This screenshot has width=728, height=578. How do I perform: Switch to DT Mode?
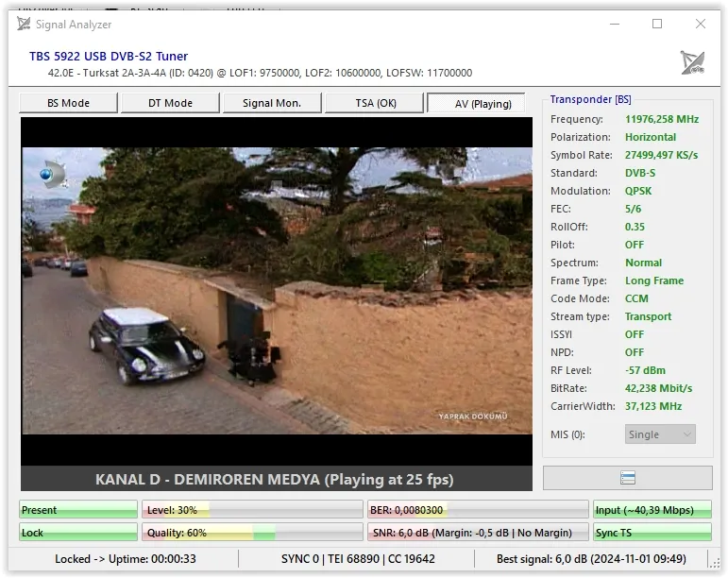click(170, 103)
